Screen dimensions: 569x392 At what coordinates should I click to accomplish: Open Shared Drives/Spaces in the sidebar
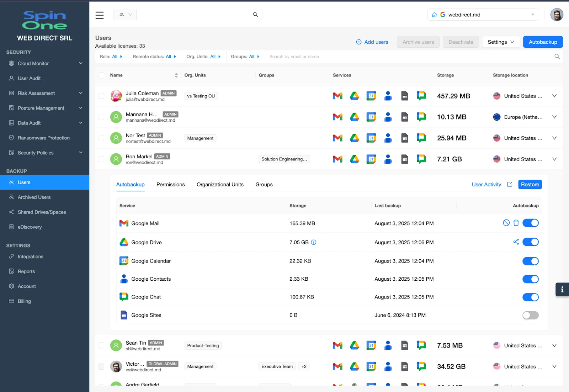tap(42, 212)
